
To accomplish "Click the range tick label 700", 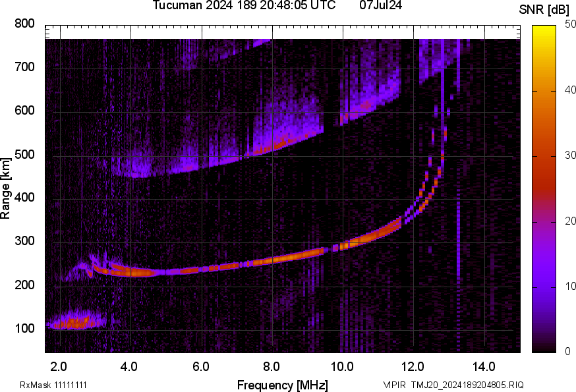I will (x=24, y=67).
